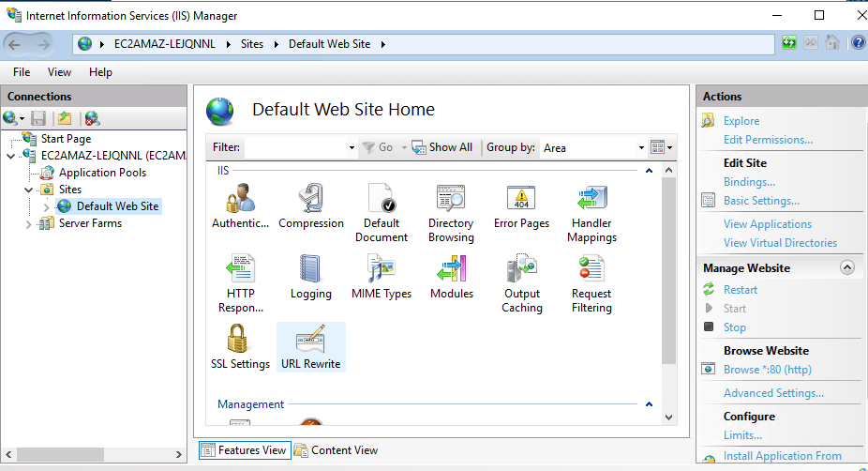This screenshot has height=471, width=868.
Task: Expand the Server Farms node
Action: [x=29, y=224]
